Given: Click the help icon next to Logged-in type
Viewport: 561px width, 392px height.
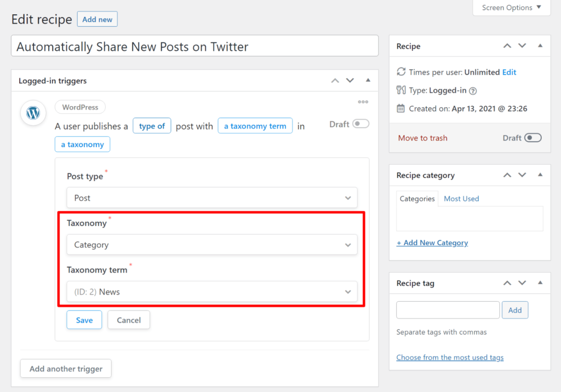Looking at the screenshot, I should pos(473,91).
